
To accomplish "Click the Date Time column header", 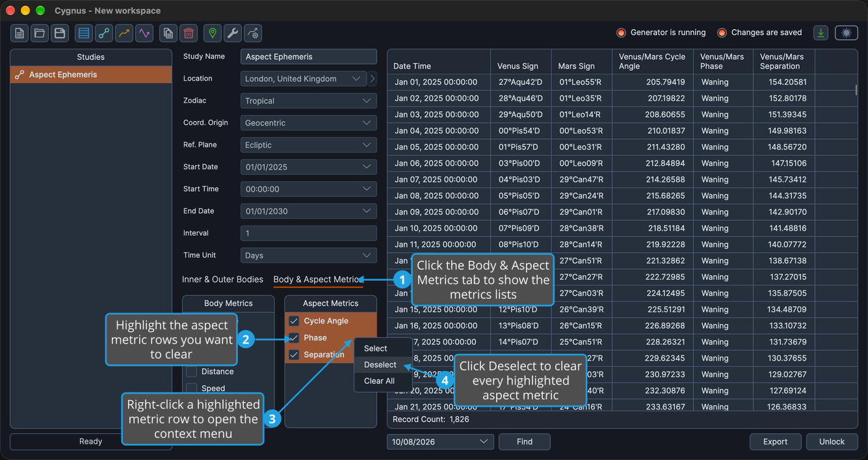I will 439,62.
